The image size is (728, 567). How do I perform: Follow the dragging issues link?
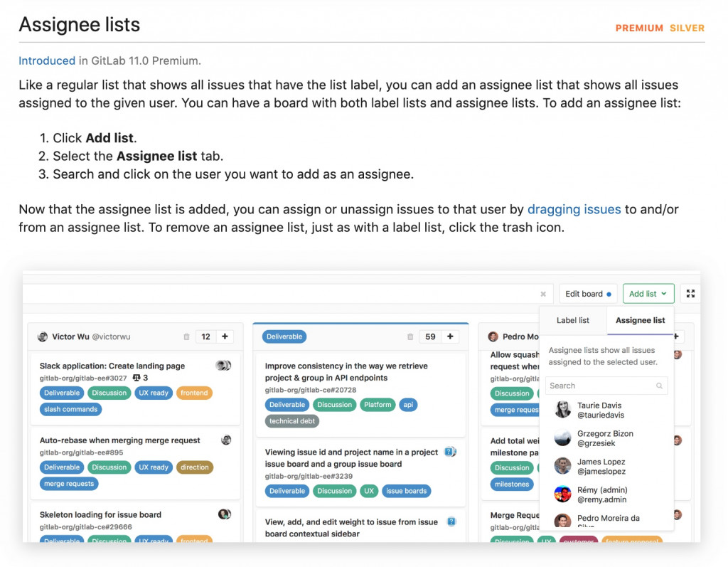coord(574,209)
